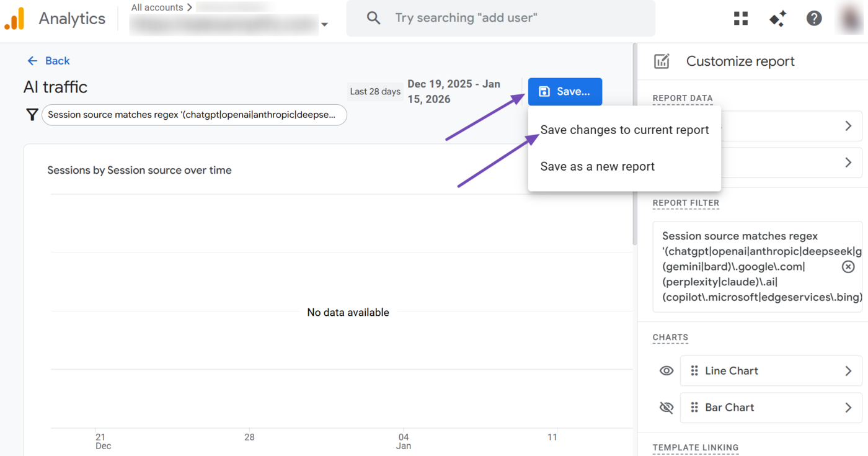868x456 pixels.
Task: Click the filter funnel icon beside the regex filter
Action: pyautogui.click(x=31, y=115)
